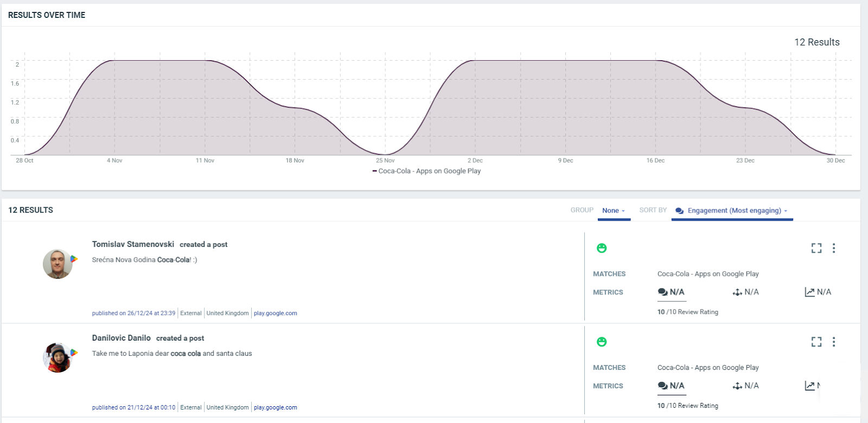This screenshot has width=868, height=423.
Task: Click External tag on Danilovic's post
Action: (191, 407)
